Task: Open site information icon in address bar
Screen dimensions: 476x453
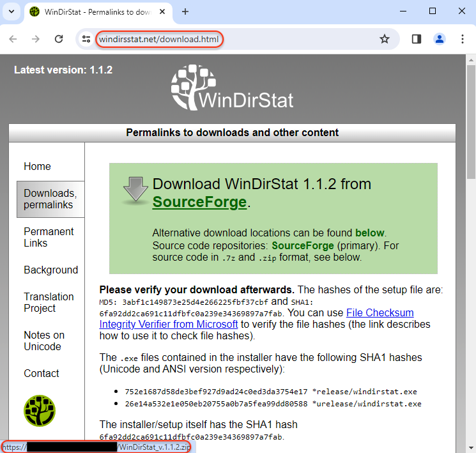Action: point(86,39)
